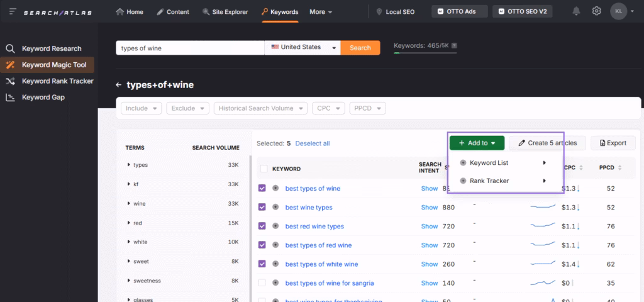Open the Site Explorer tab
This screenshot has height=302, width=644.
225,12
